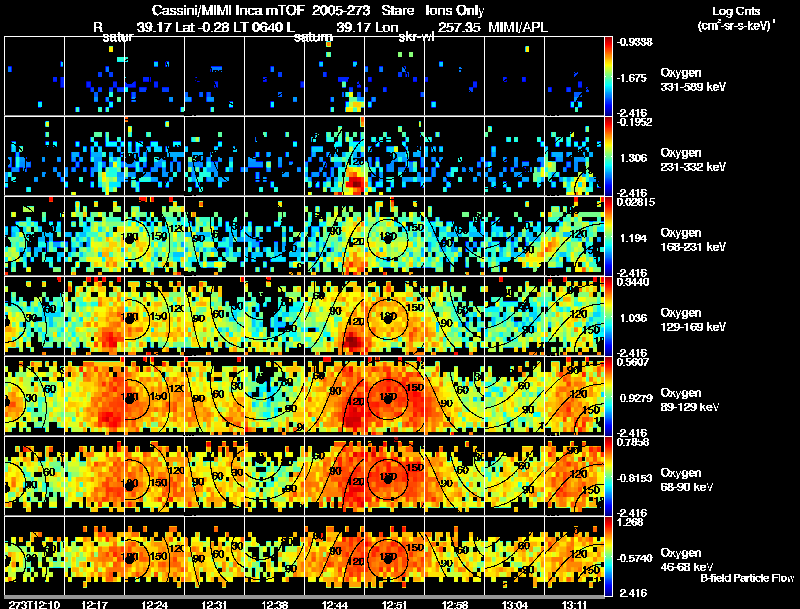Image resolution: width=800 pixels, height=609 pixels.
Task: Select the "Oxygen 68-90 keV" row label
Action: point(687,480)
